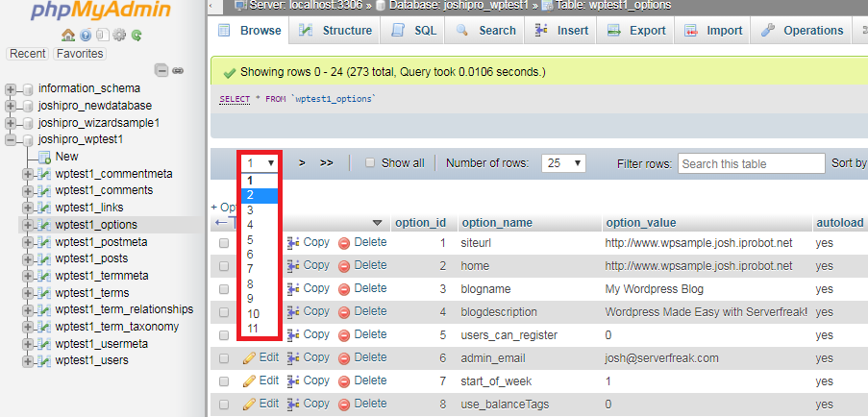Open the Operations tab
The image size is (868, 417).
point(802,31)
